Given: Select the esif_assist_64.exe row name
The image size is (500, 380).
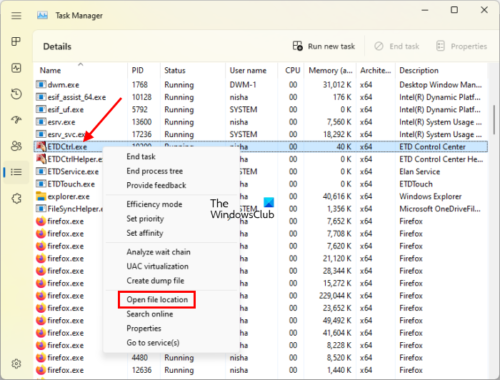Looking at the screenshot, I should pos(77,97).
